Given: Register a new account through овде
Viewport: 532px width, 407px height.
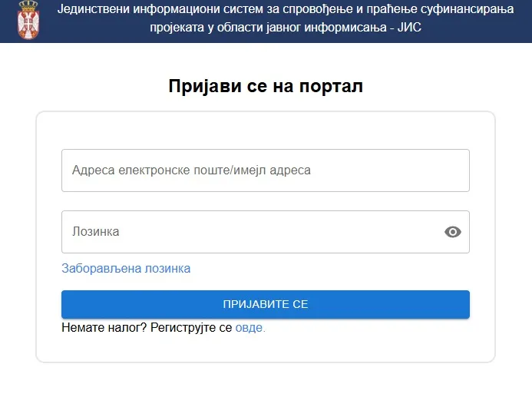Looking at the screenshot, I should tap(249, 327).
